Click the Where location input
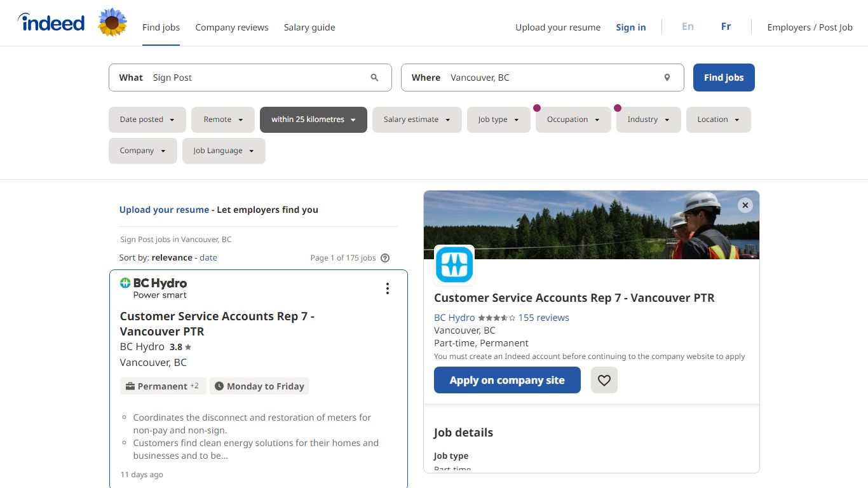 click(543, 78)
